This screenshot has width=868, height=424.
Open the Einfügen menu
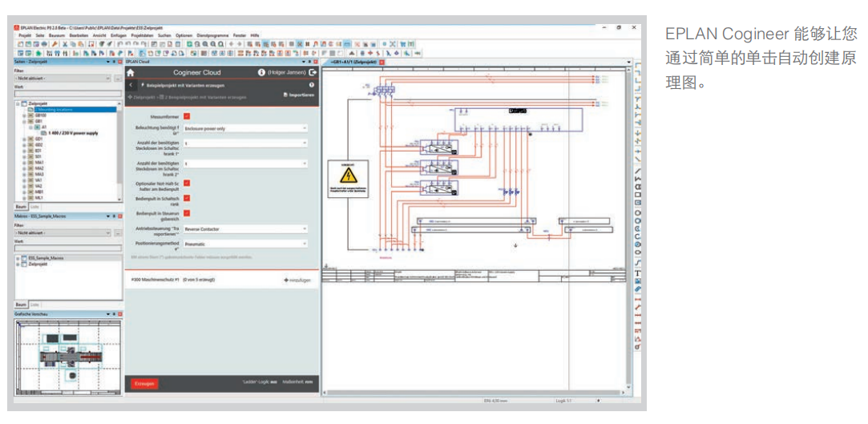119,35
